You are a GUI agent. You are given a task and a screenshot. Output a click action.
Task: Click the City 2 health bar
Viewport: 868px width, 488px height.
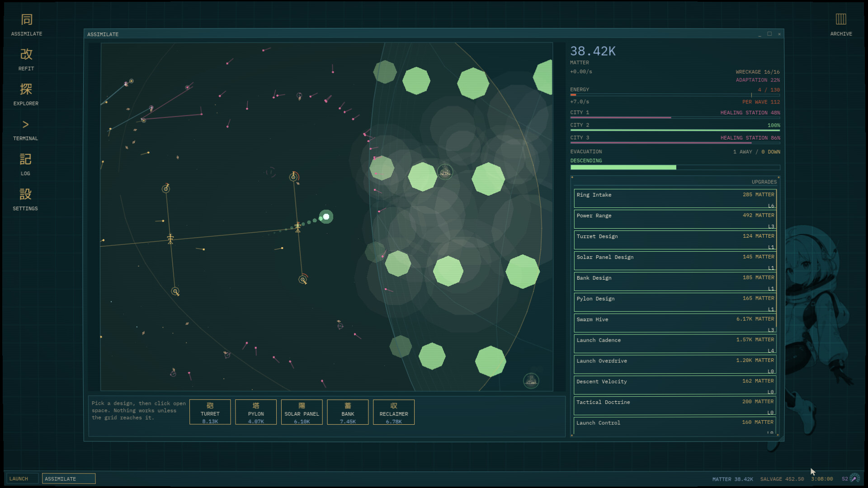(x=675, y=130)
